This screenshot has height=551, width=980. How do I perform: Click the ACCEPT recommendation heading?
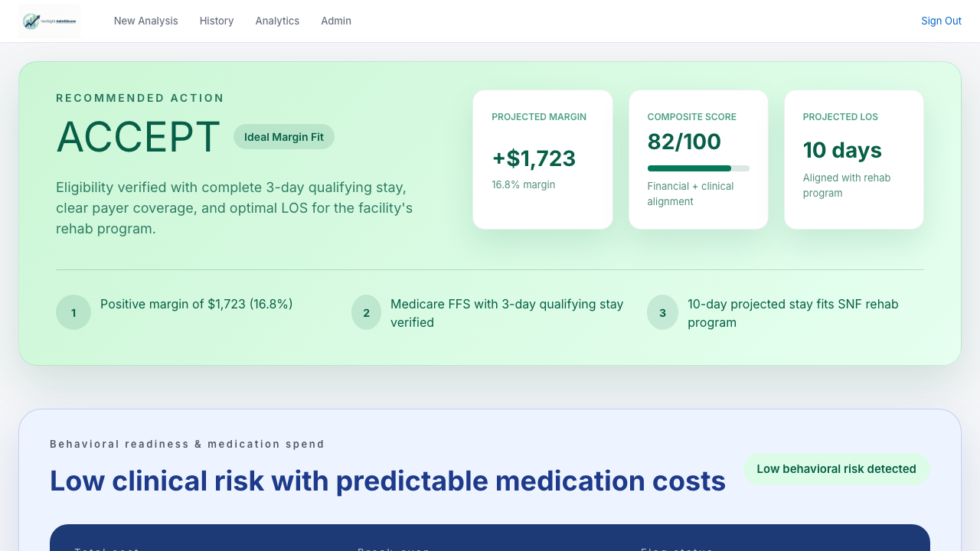[x=138, y=138]
